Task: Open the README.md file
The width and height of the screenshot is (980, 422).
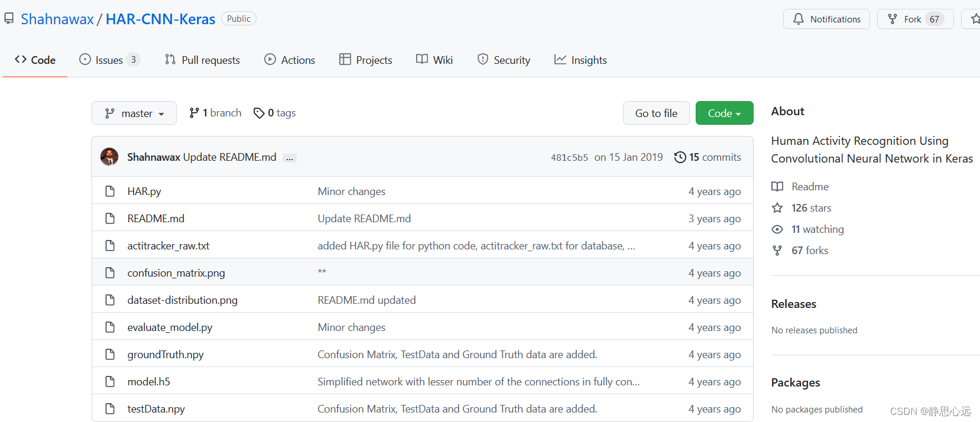Action: [156, 219]
